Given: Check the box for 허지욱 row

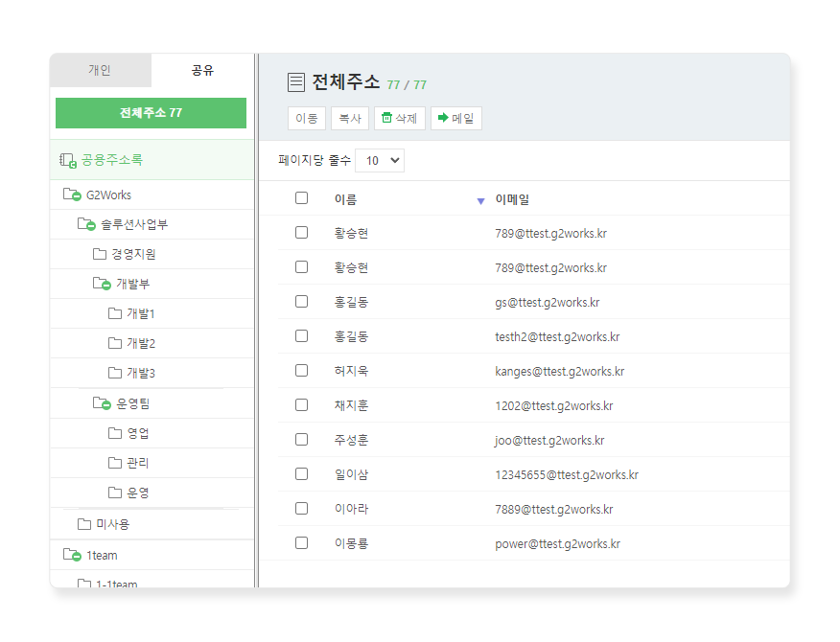Looking at the screenshot, I should point(302,371).
